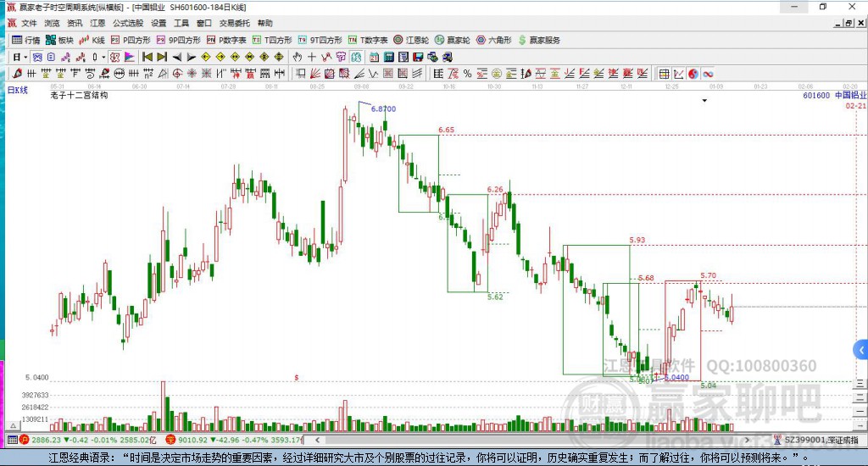Screen dimensions: 868x466
Task: Switch to the K线 chart view
Action: pos(92,40)
